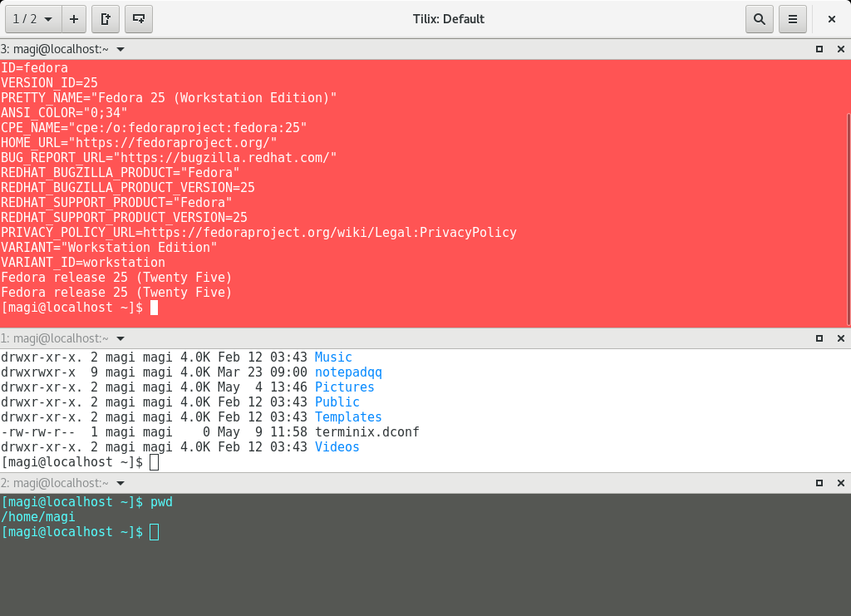The image size is (851, 616).
Task: Click the 'pwd' command text
Action: coord(162,502)
